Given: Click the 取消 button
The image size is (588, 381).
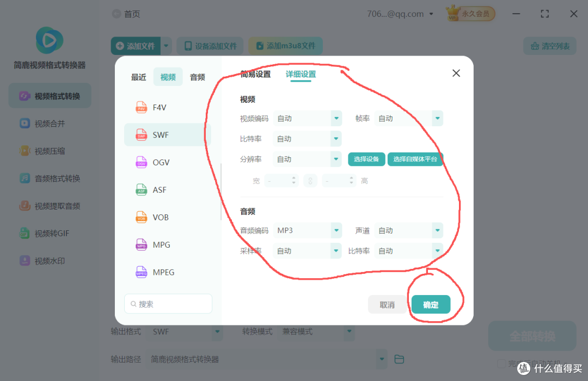Looking at the screenshot, I should [387, 304].
